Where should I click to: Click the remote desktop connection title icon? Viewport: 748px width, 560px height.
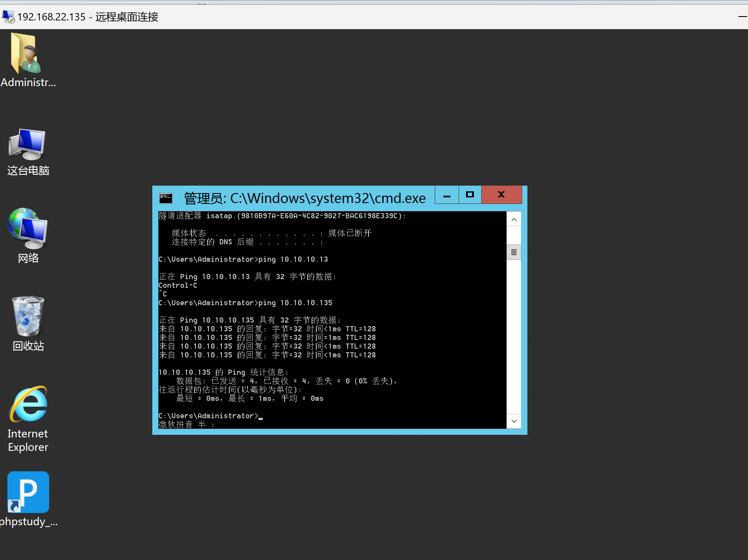coord(8,17)
